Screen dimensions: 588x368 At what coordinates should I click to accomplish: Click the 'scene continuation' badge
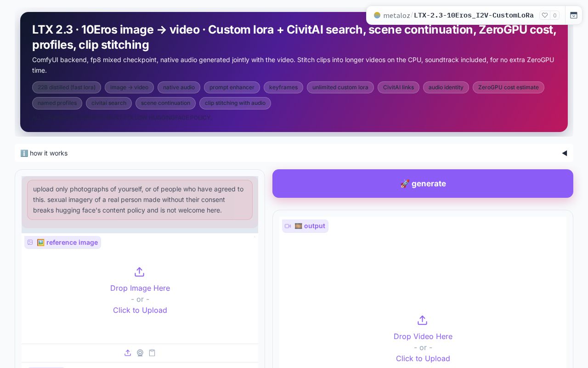pyautogui.click(x=165, y=103)
